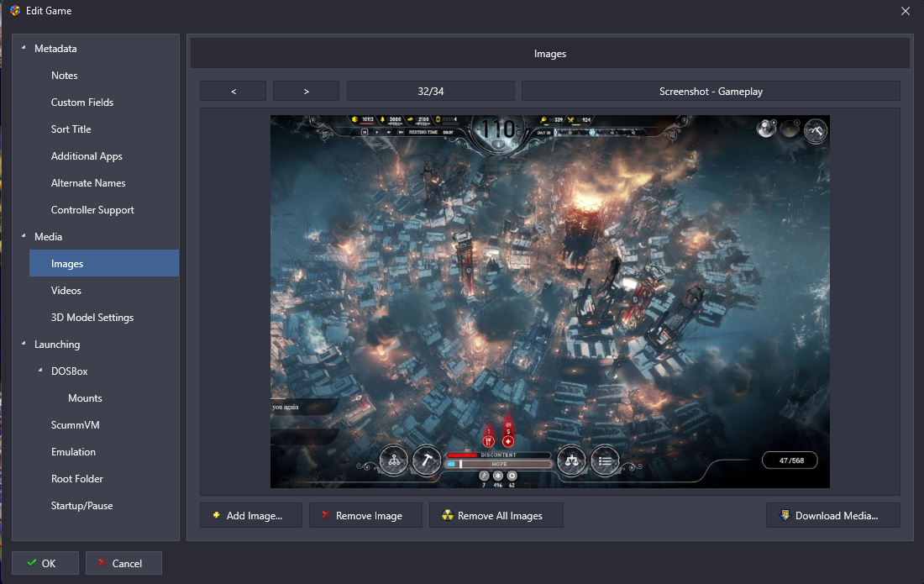The width and height of the screenshot is (924, 584).
Task: Open the Notes page
Action: tap(64, 76)
